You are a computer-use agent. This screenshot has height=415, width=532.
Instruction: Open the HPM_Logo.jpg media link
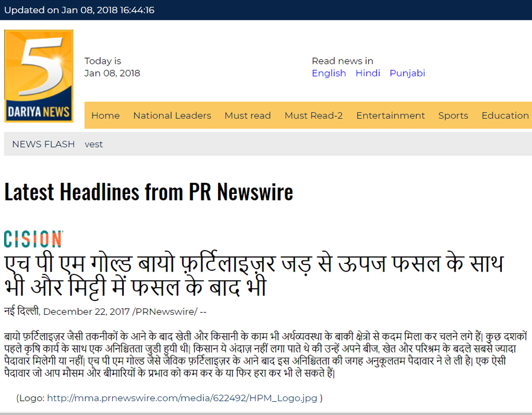point(182,398)
